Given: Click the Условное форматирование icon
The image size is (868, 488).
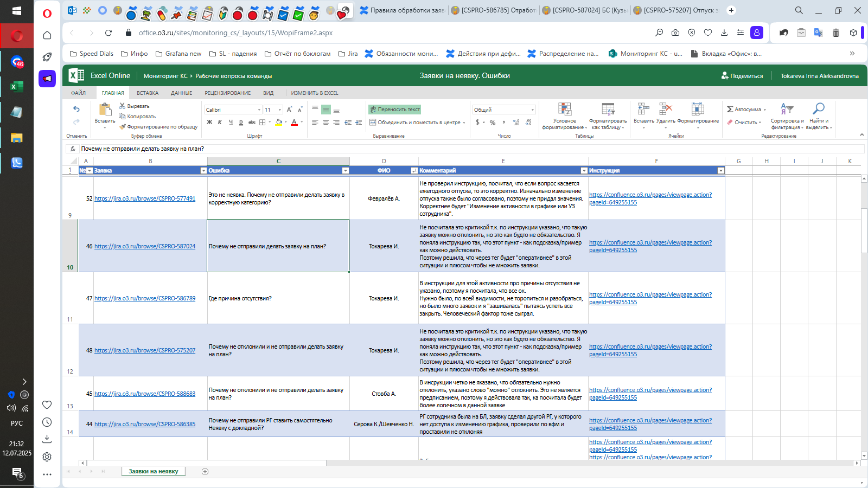Looking at the screenshot, I should (565, 108).
